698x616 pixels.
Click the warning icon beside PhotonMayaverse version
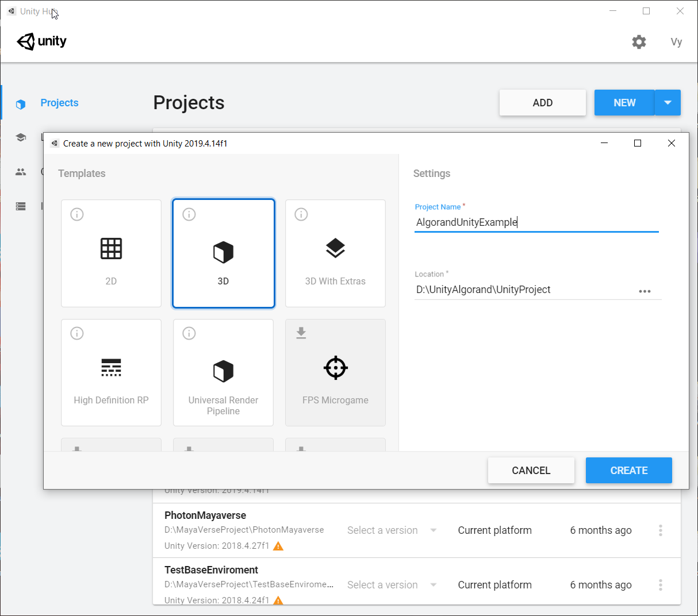(x=278, y=546)
